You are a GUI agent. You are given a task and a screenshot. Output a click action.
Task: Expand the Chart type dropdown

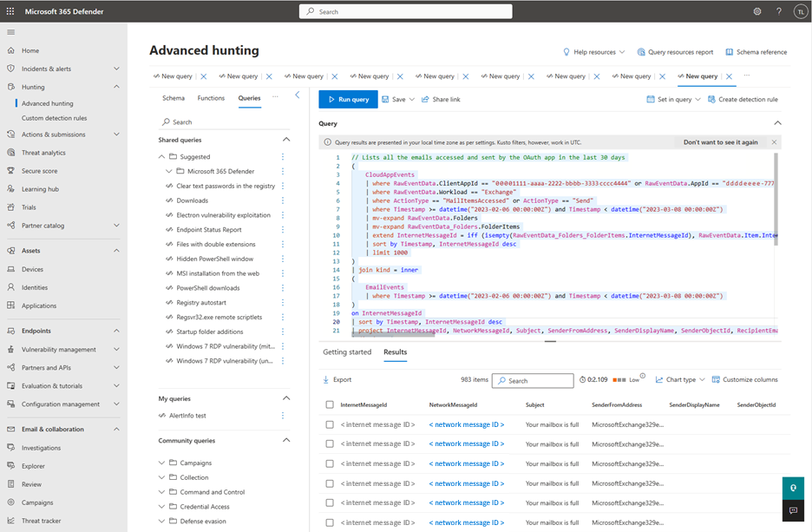point(680,380)
